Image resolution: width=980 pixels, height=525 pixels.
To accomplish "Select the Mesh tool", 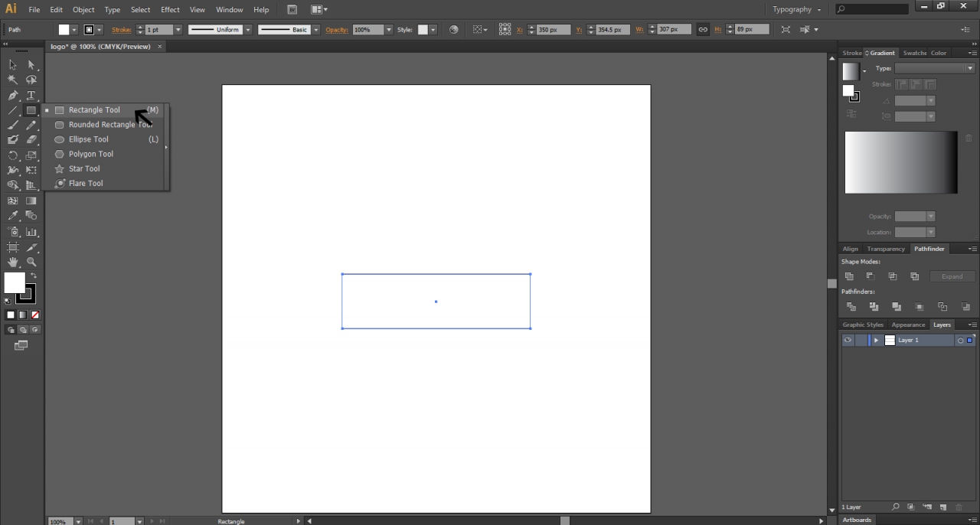I will coord(13,201).
